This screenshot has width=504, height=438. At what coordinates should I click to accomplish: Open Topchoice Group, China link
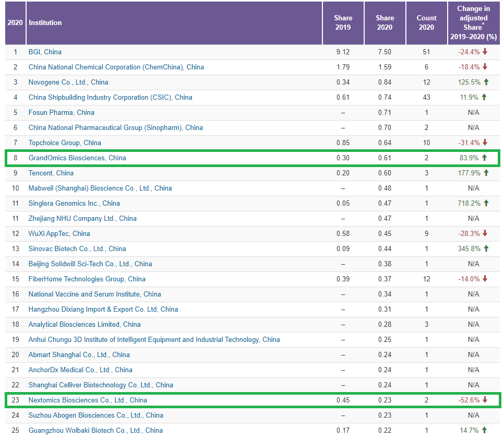click(x=65, y=143)
